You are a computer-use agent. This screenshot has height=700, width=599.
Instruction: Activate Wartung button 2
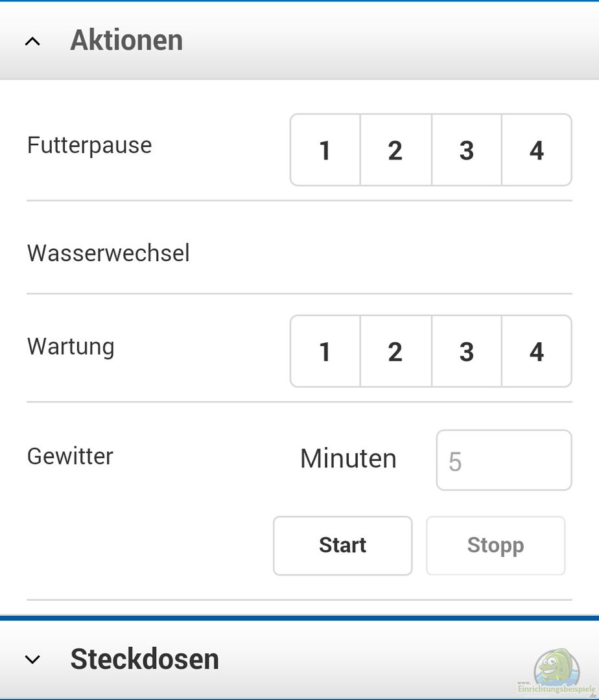click(x=395, y=351)
